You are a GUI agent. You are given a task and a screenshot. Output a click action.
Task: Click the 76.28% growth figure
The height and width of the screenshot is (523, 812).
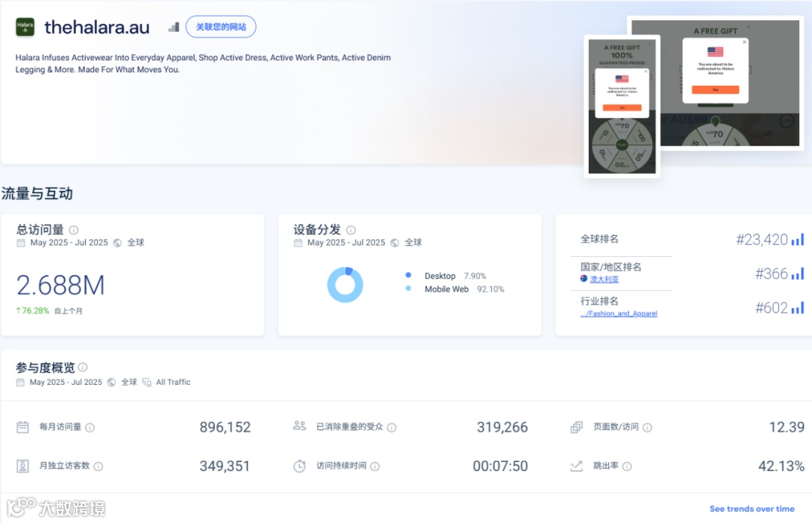pos(32,310)
